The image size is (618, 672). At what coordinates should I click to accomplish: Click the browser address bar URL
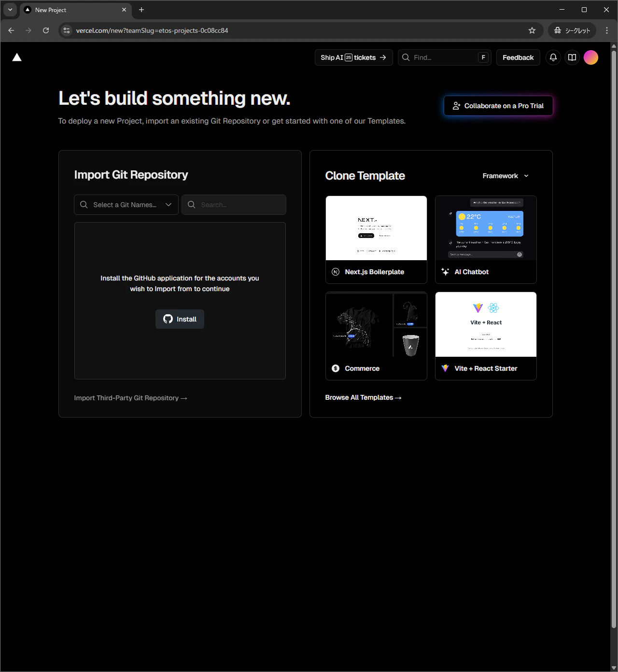point(152,30)
